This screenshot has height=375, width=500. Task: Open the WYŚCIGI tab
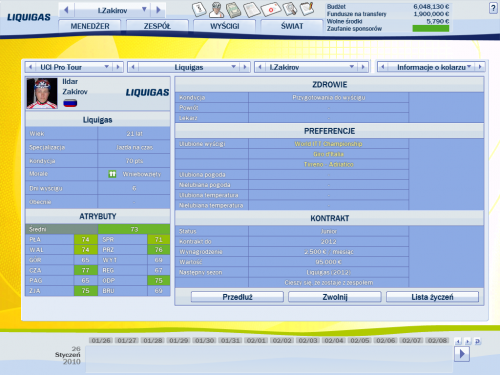tap(224, 26)
